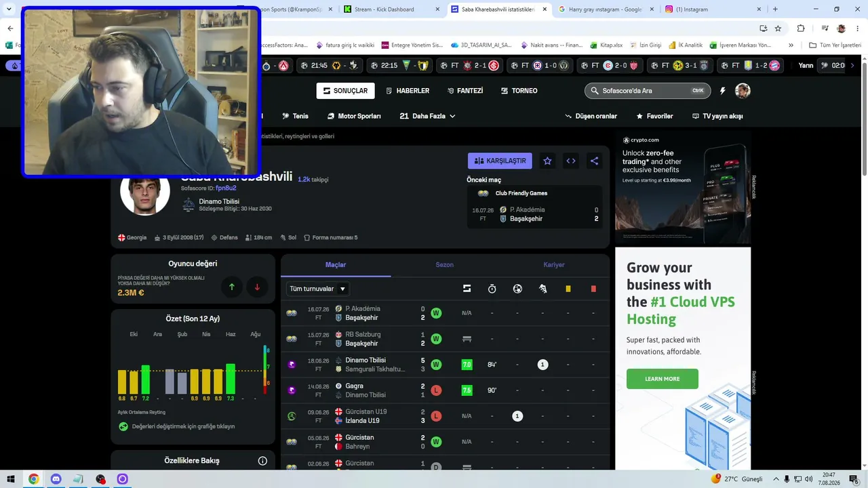
Task: Click the Sofascore rating column icon
Action: [x=467, y=289]
